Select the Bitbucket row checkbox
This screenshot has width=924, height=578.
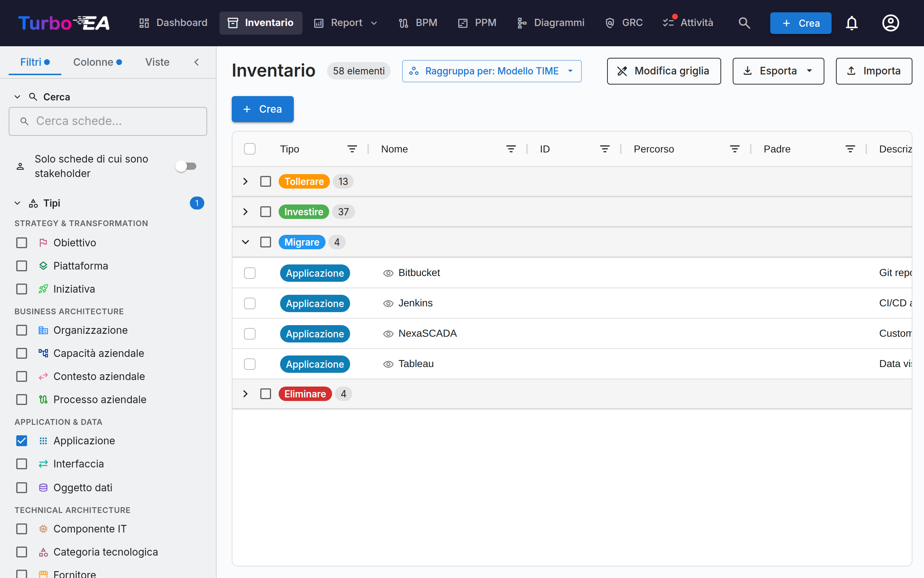click(x=250, y=273)
